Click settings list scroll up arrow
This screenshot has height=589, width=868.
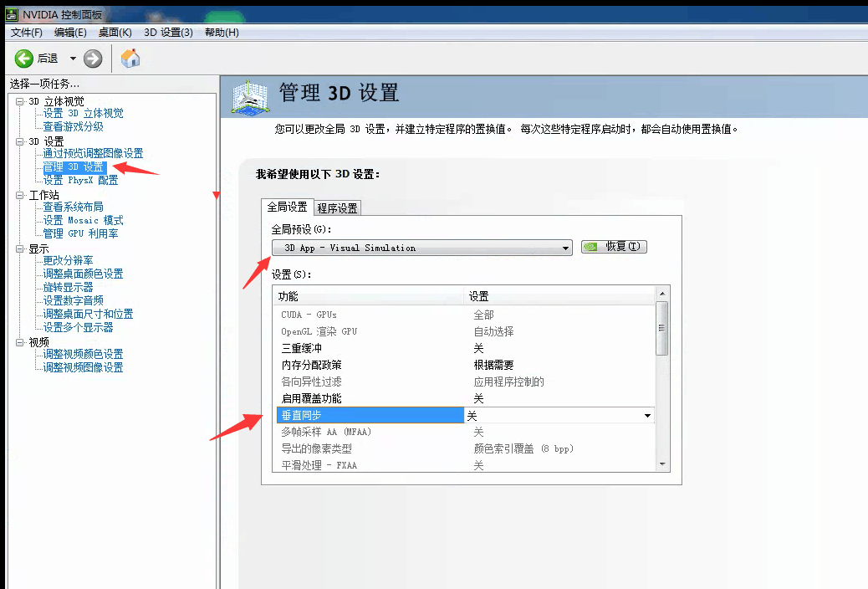pyautogui.click(x=662, y=293)
